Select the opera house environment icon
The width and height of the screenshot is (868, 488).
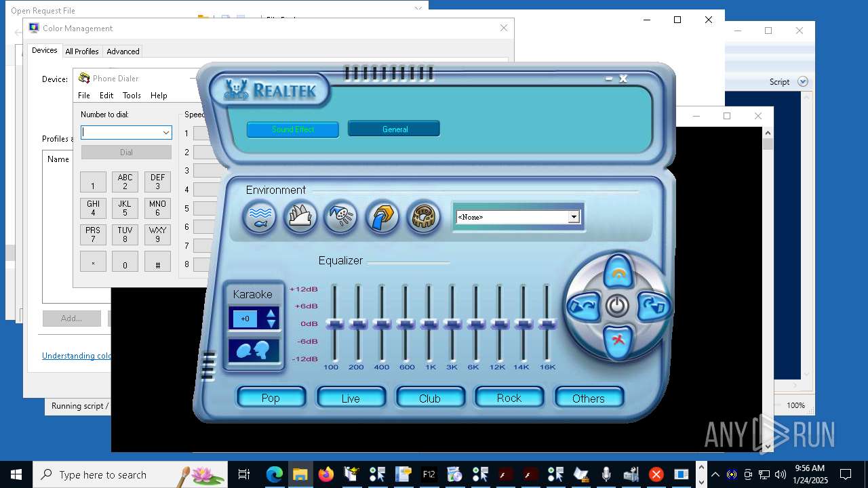[x=300, y=218]
